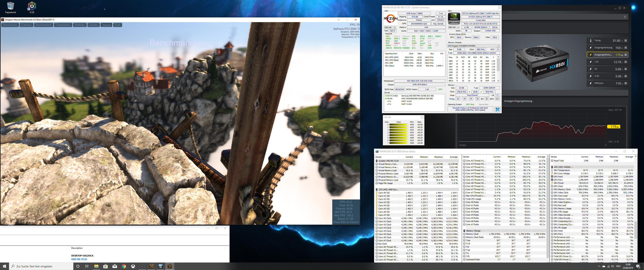Click the Temp. thermometer icon in iCUE
This screenshot has width=644, height=270.
coord(590,40)
